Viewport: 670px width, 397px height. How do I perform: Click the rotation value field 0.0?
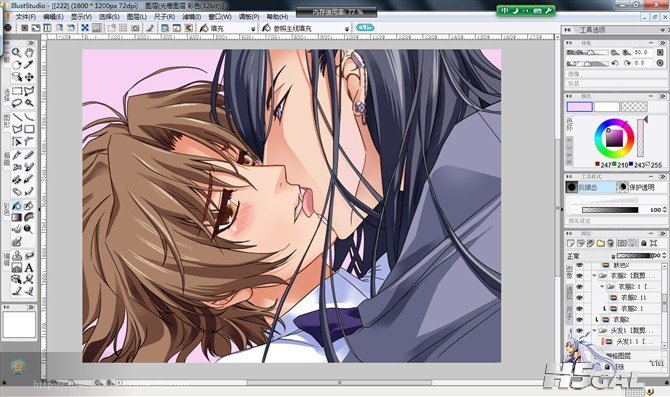tap(642, 63)
